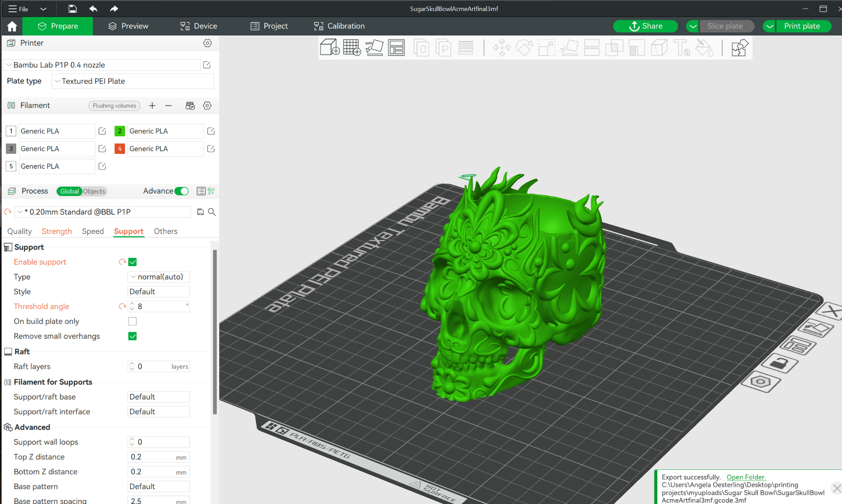This screenshot has width=842, height=504.
Task: Click the Add cube primitive icon
Action: click(x=329, y=47)
